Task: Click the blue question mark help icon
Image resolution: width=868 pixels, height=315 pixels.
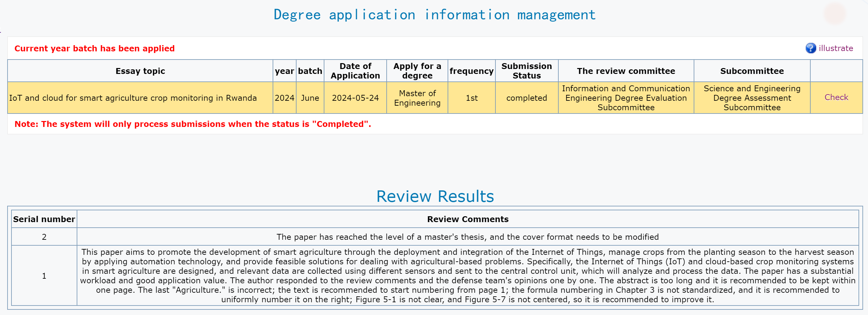Action: click(810, 48)
